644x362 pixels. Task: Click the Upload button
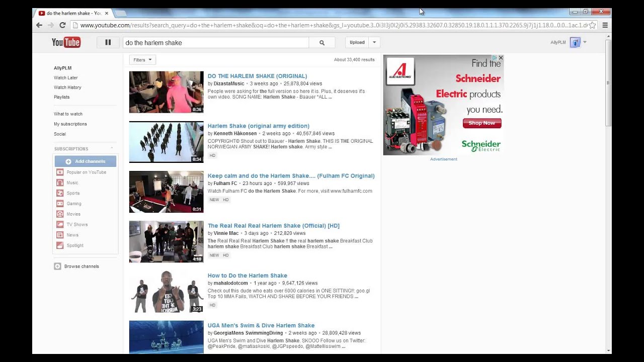click(x=357, y=43)
